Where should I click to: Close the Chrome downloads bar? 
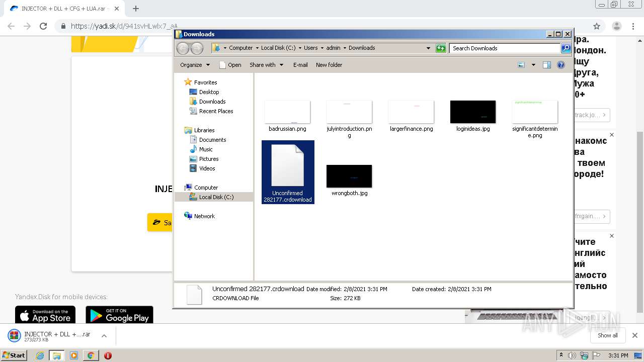coord(635,335)
